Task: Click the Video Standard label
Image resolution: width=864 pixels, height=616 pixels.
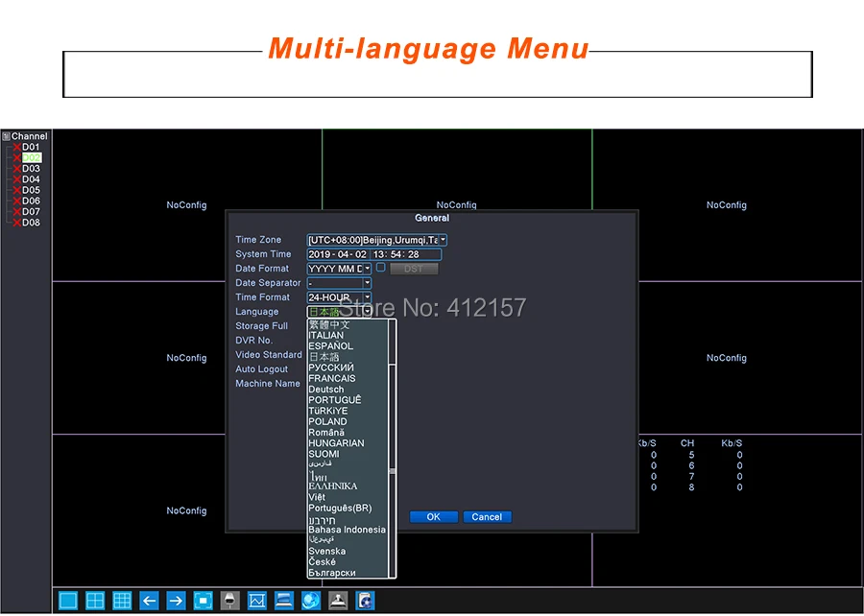Action: 269,354
